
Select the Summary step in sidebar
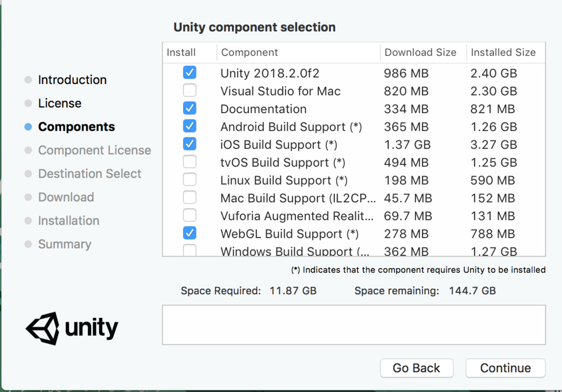(65, 244)
